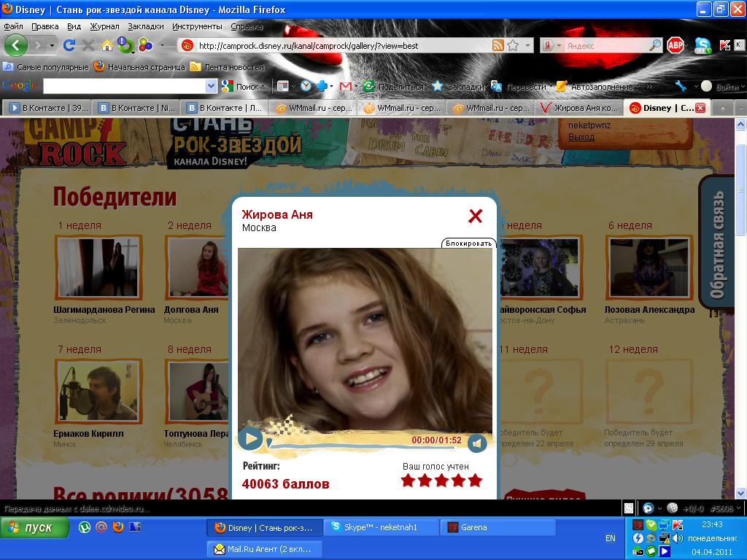
Task: Open the Adblock Plus ABP icon
Action: tap(675, 45)
